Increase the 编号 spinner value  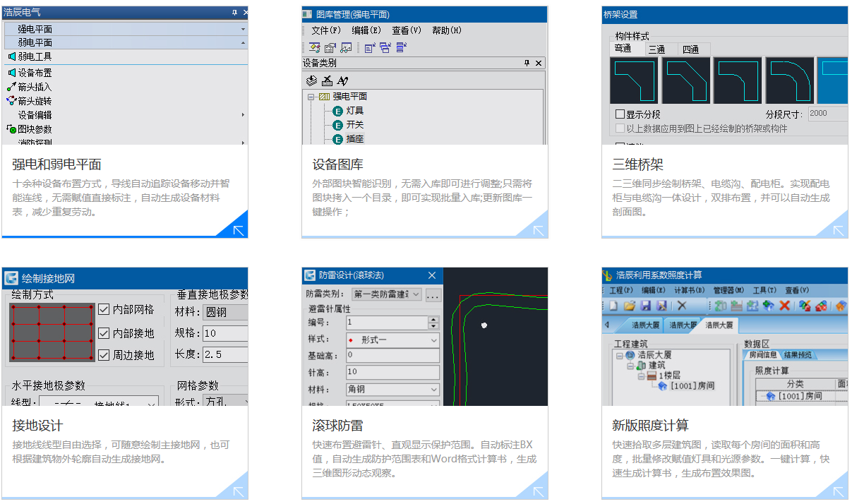[x=433, y=319]
